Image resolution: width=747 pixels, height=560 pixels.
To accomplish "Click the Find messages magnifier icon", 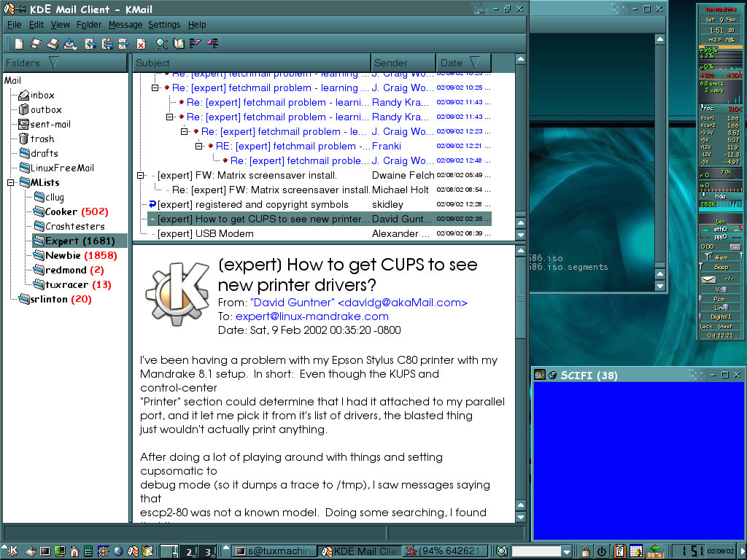I will [x=162, y=44].
